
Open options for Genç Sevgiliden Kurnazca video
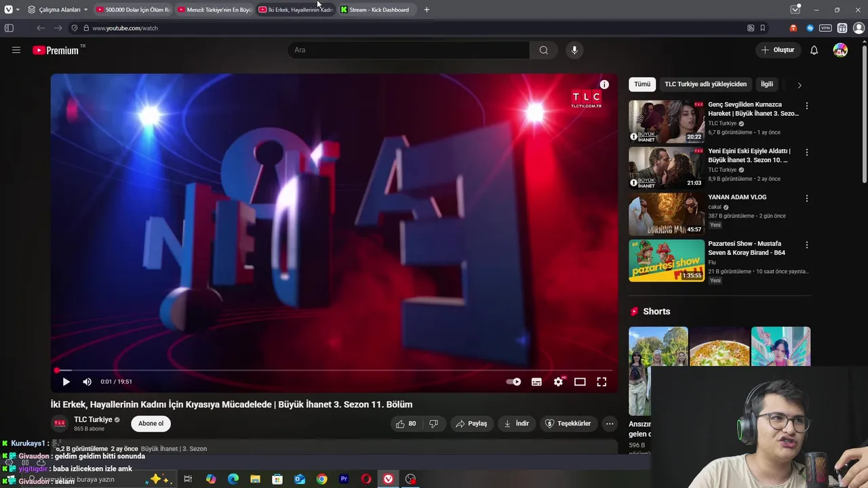click(x=806, y=106)
